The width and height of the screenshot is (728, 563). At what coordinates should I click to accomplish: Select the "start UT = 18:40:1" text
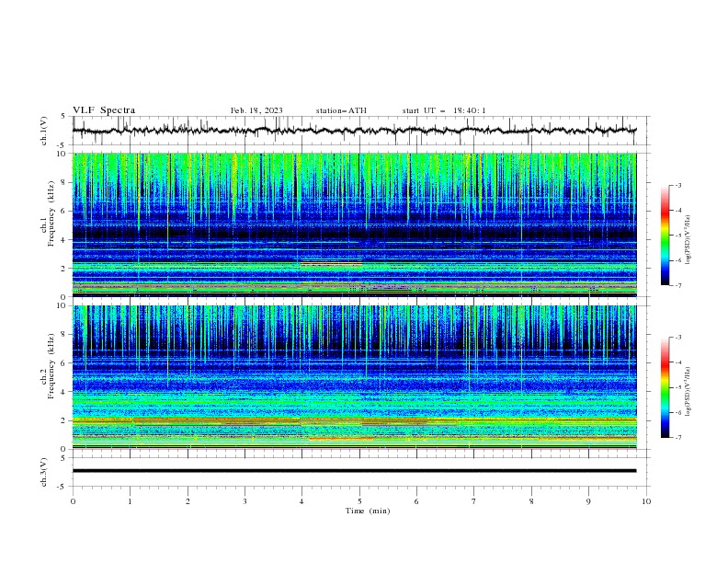coord(444,110)
